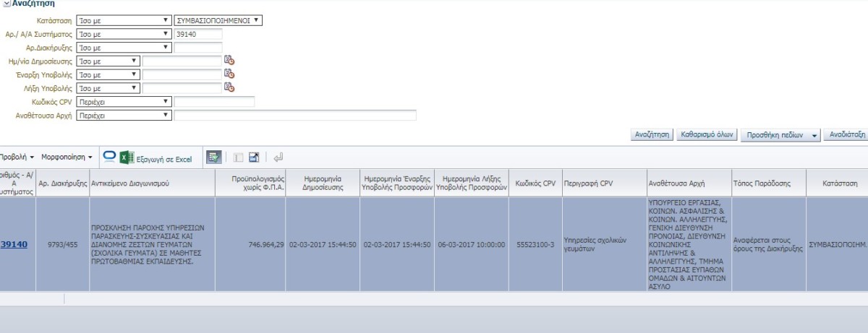Click the freeze column icon
The height and width of the screenshot is (333, 868).
pos(238,157)
